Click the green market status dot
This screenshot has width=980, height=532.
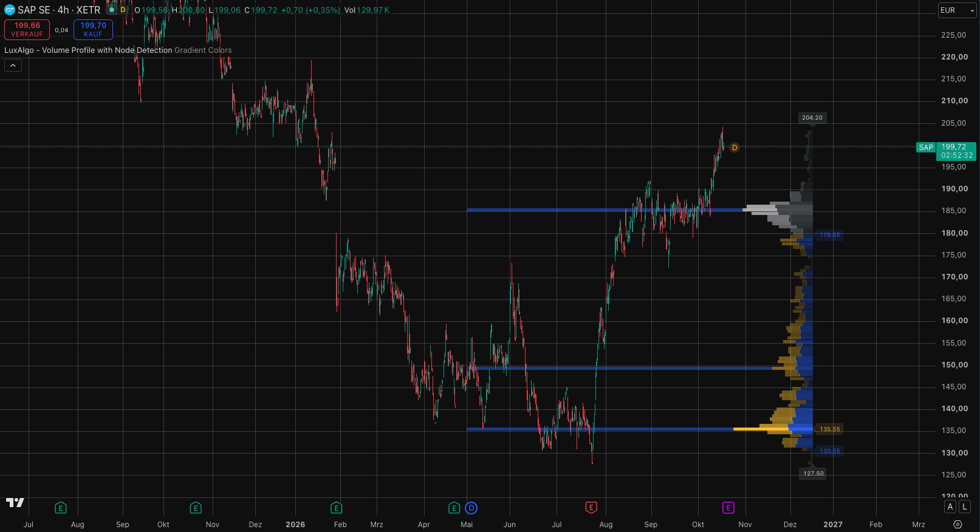pos(112,10)
